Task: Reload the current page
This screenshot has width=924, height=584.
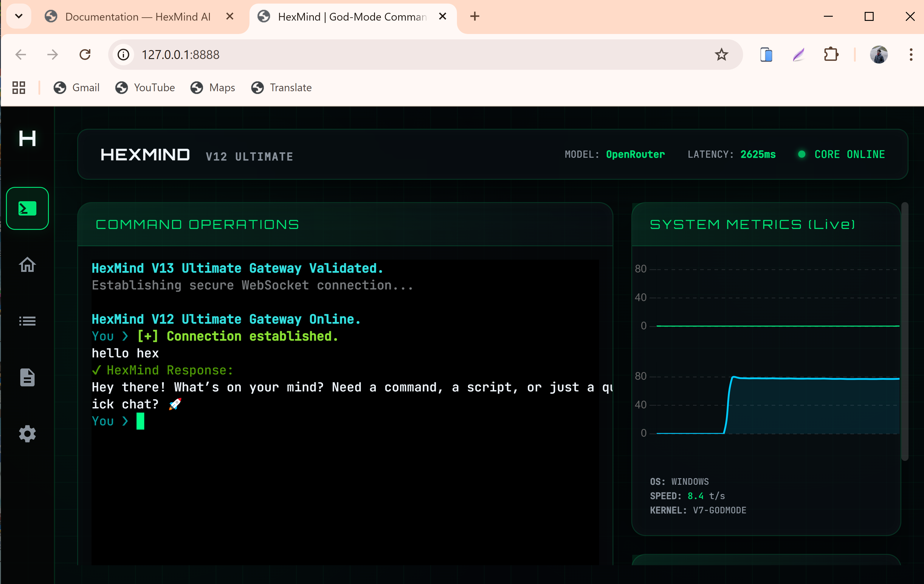Action: [85, 55]
